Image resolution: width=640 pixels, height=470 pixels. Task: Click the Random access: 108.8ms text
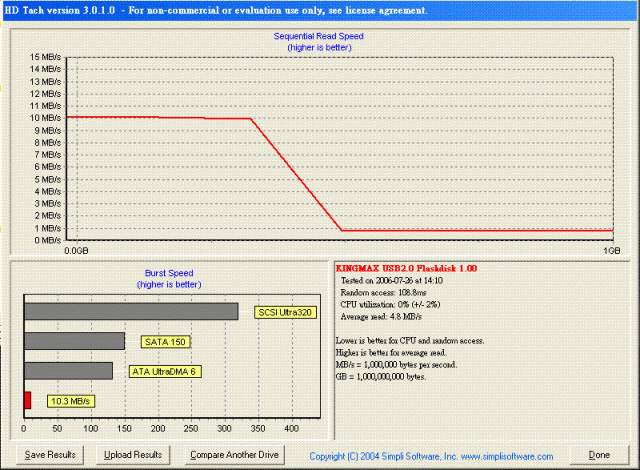[383, 293]
